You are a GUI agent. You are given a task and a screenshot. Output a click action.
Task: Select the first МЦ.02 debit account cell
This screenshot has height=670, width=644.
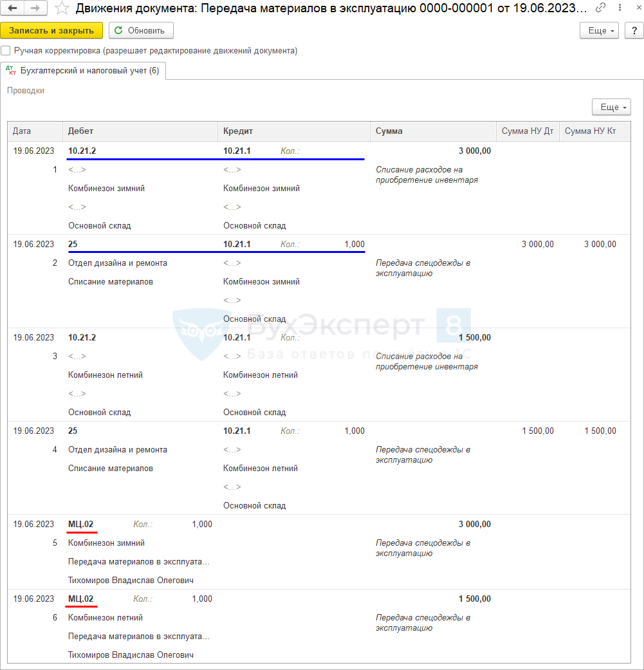[81, 524]
